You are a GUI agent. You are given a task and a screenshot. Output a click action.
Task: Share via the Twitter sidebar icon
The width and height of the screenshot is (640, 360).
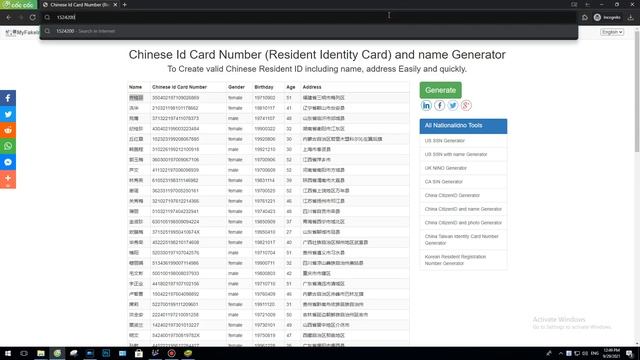[8, 114]
